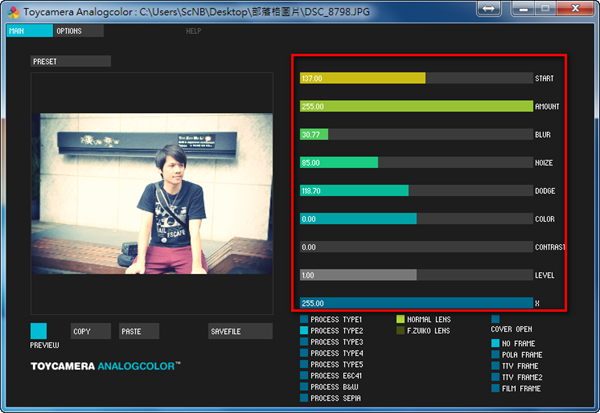Select F.ZUIKO LENS option
This screenshot has height=413, width=600.
coord(401,330)
